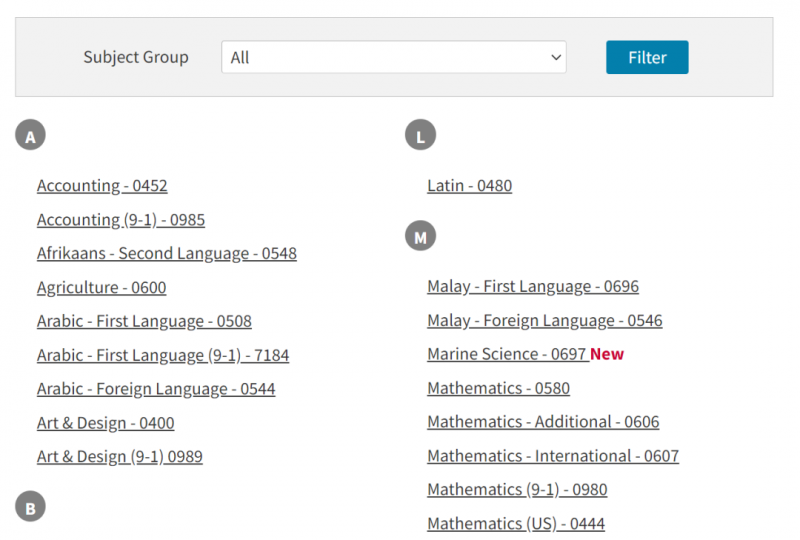Click the dropdown chevron arrow

point(556,57)
